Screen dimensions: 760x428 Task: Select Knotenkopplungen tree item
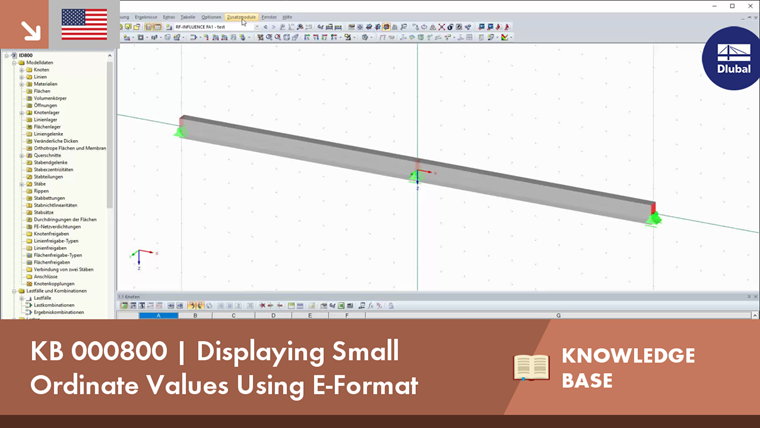pyautogui.click(x=54, y=284)
